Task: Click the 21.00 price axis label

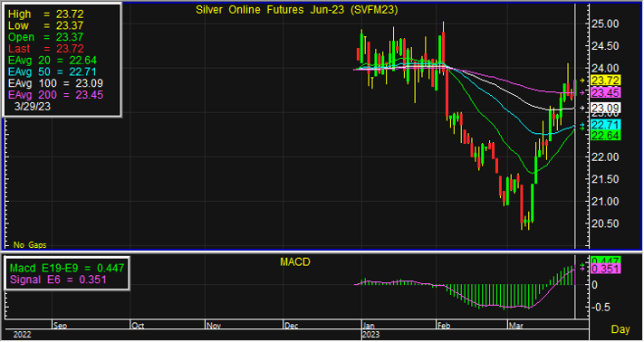Action: (x=604, y=202)
